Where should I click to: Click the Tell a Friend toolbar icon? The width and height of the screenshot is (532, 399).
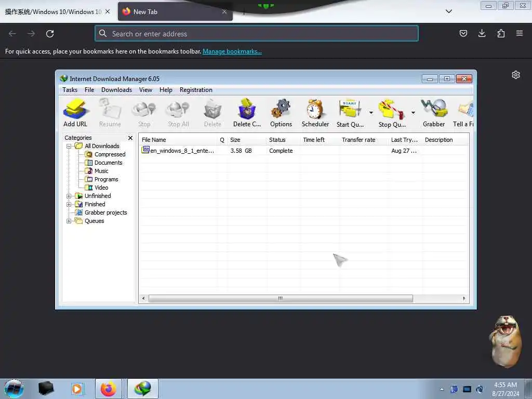pyautogui.click(x=463, y=113)
